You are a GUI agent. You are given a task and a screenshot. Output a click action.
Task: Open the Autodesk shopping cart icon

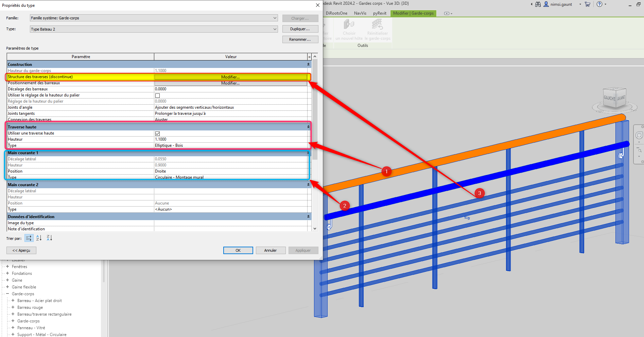tap(588, 4)
